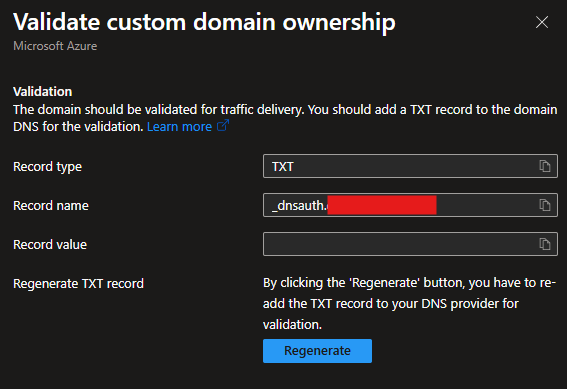Click the Validation heading

click(43, 91)
